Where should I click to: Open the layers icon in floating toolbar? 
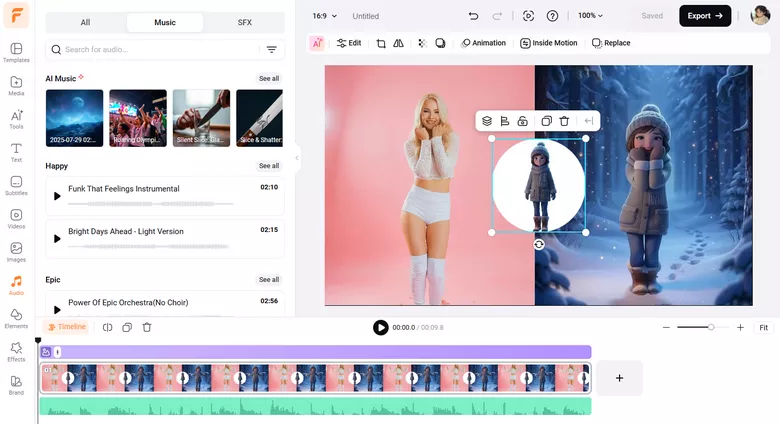(487, 121)
